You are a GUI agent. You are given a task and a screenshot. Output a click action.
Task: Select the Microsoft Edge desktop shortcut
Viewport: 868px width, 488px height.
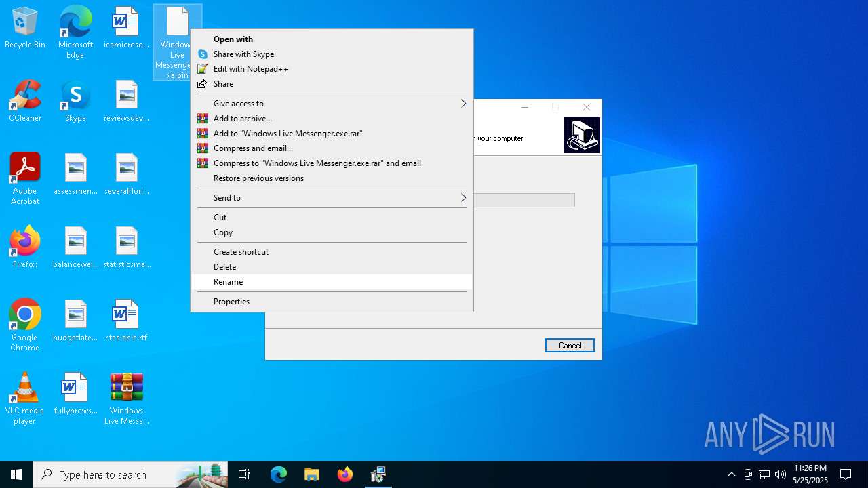point(75,32)
